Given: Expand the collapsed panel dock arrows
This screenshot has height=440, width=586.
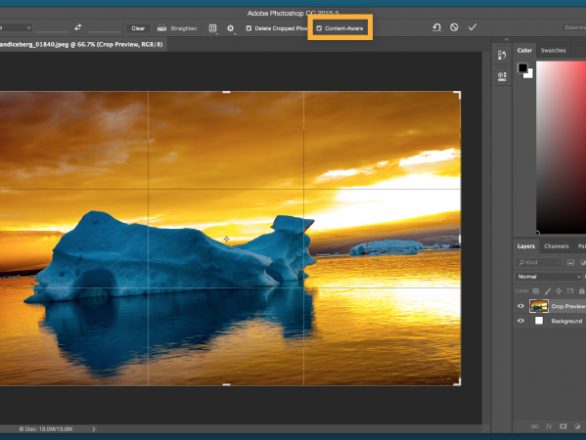Looking at the screenshot, I should pyautogui.click(x=506, y=39).
